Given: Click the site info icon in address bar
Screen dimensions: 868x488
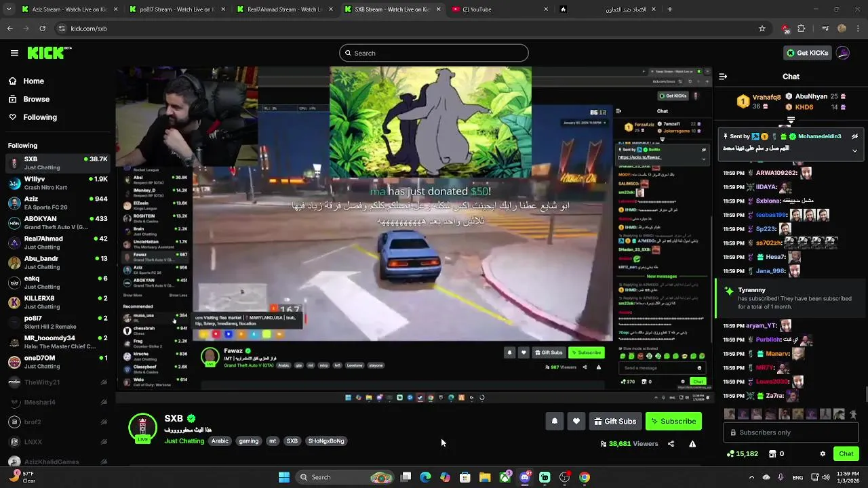Looking at the screenshot, I should coord(62,28).
